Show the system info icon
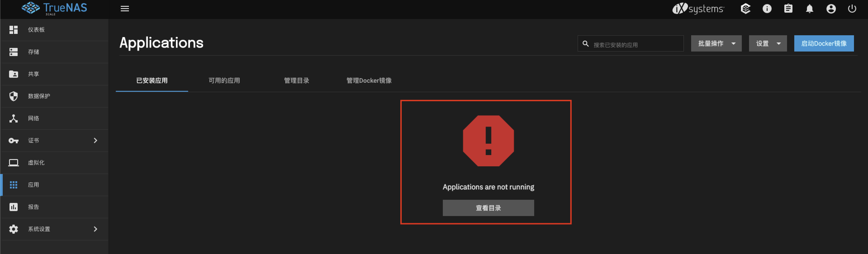The image size is (868, 254). click(x=767, y=9)
